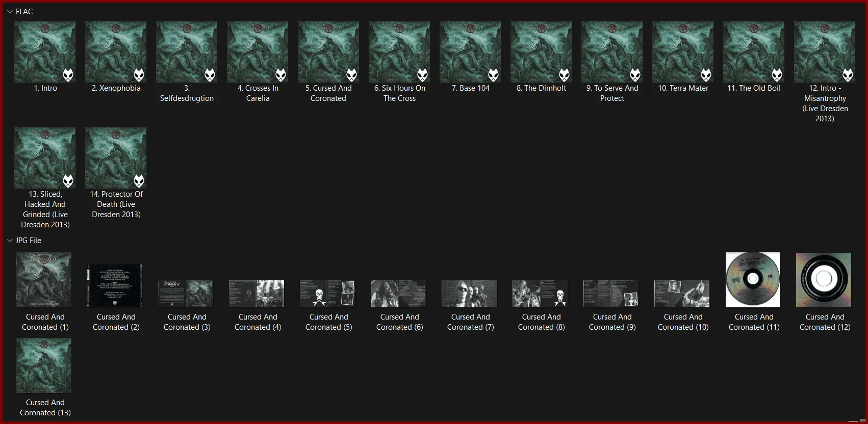Click the file name '8. The Dimholt'
Screen dimensions: 868x424
tap(542, 88)
